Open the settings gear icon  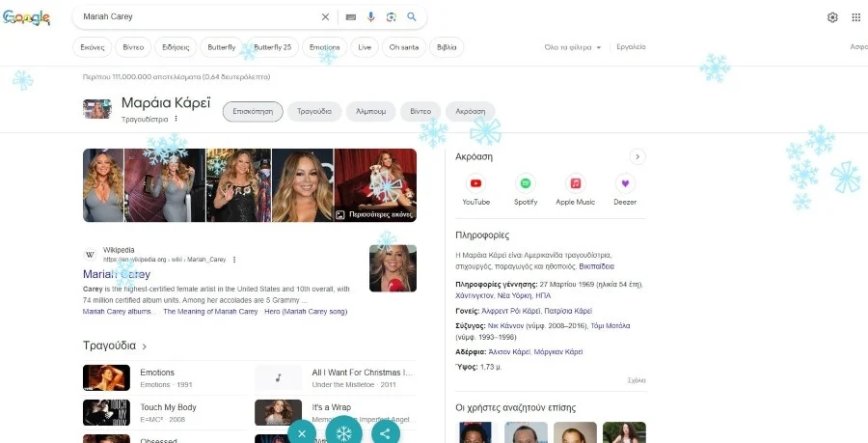coord(832,17)
